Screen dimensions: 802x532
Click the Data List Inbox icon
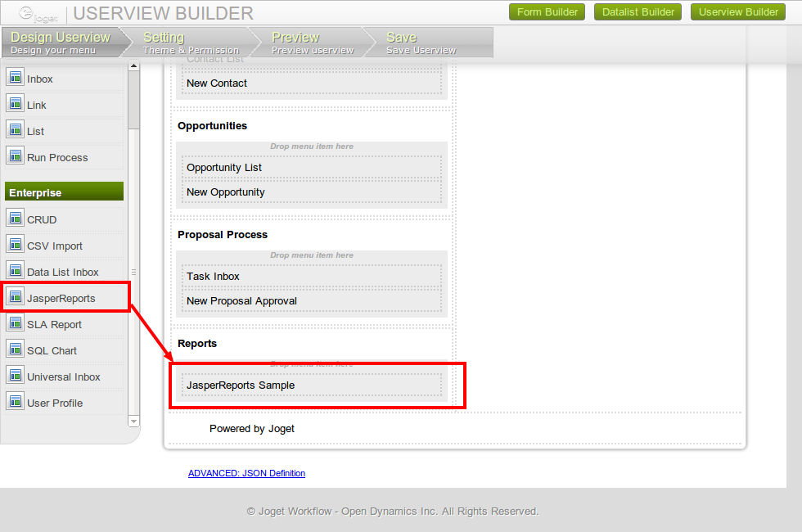tap(16, 271)
